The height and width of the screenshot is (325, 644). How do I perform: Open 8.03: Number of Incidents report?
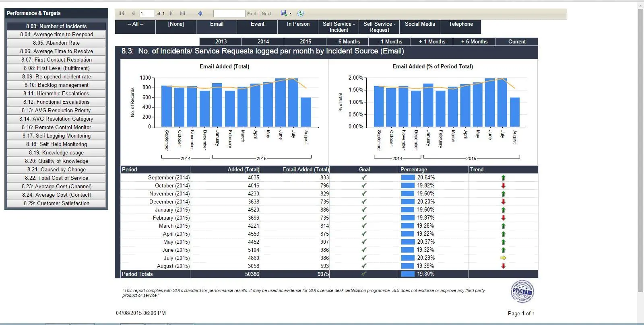[x=56, y=26]
